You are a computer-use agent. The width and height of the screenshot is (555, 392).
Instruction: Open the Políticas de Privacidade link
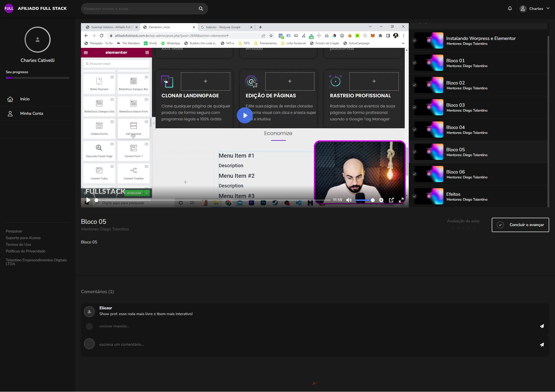(x=25, y=251)
